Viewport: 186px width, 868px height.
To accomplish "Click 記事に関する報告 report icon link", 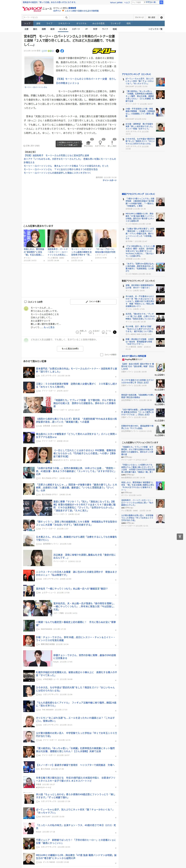I will [x=32, y=146].
